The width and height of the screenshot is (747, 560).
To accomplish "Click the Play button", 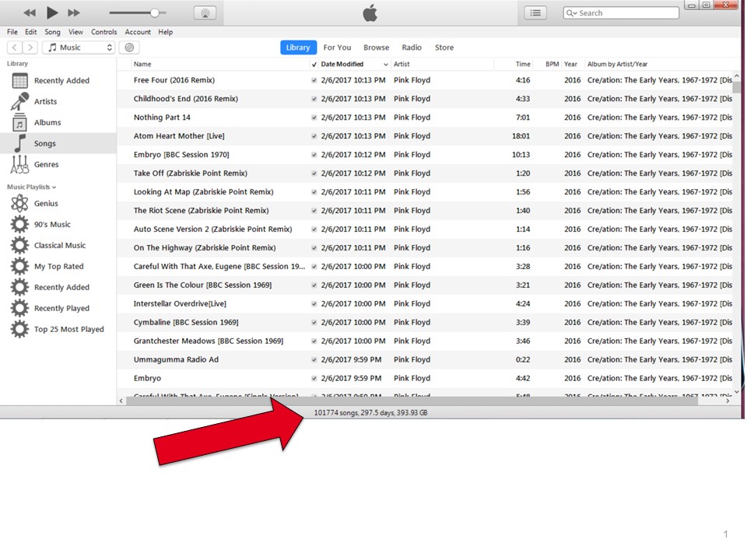I will pos(52,13).
